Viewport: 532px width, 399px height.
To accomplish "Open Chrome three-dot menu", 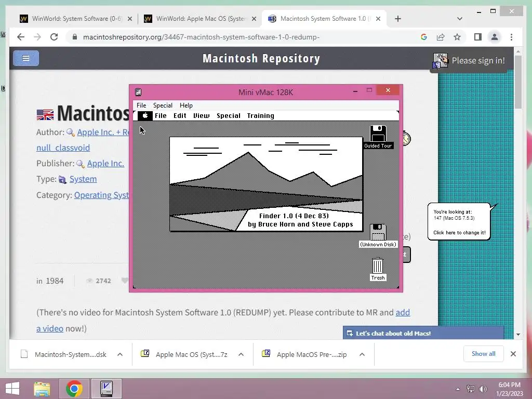I will [x=511, y=37].
